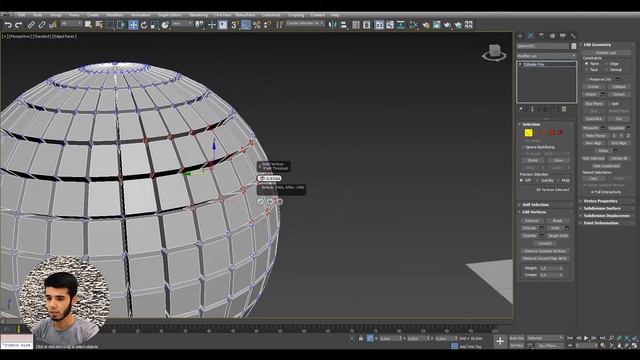
Task: Open the Edit menu
Action: (x=22, y=15)
